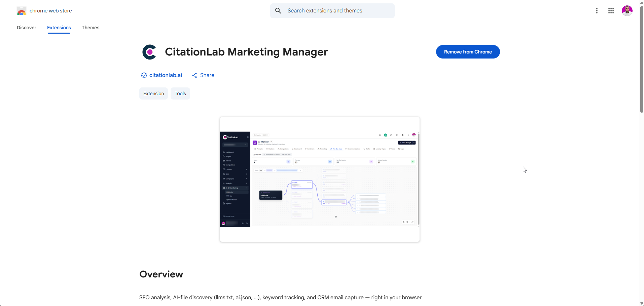Focus the Search extensions and themes field
644x306 pixels.
pyautogui.click(x=332, y=11)
